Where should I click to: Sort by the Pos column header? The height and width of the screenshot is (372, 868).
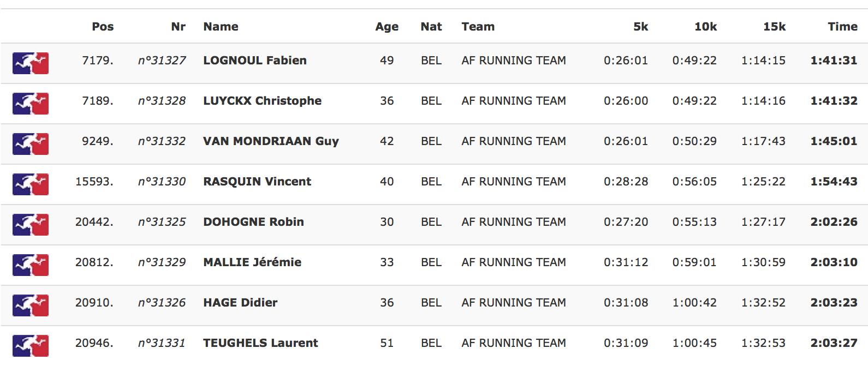click(103, 26)
